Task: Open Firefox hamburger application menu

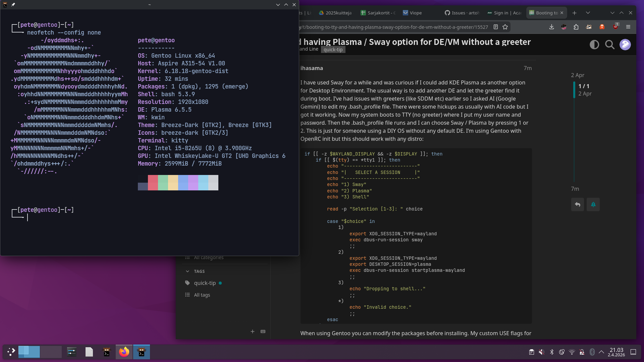Action: [628, 27]
